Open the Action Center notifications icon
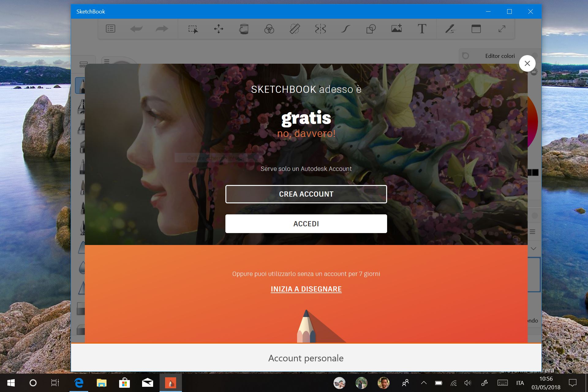Image resolution: width=588 pixels, height=392 pixels. click(572, 383)
